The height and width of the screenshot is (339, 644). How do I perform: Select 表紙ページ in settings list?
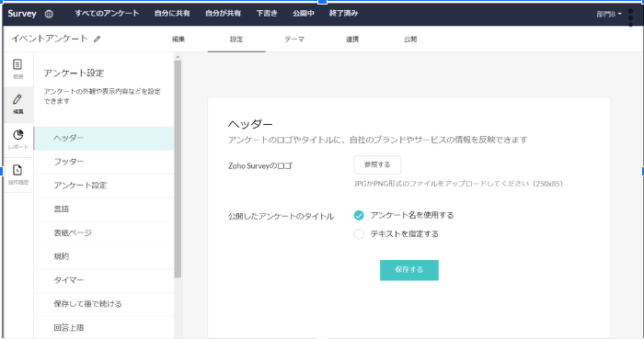104,233
